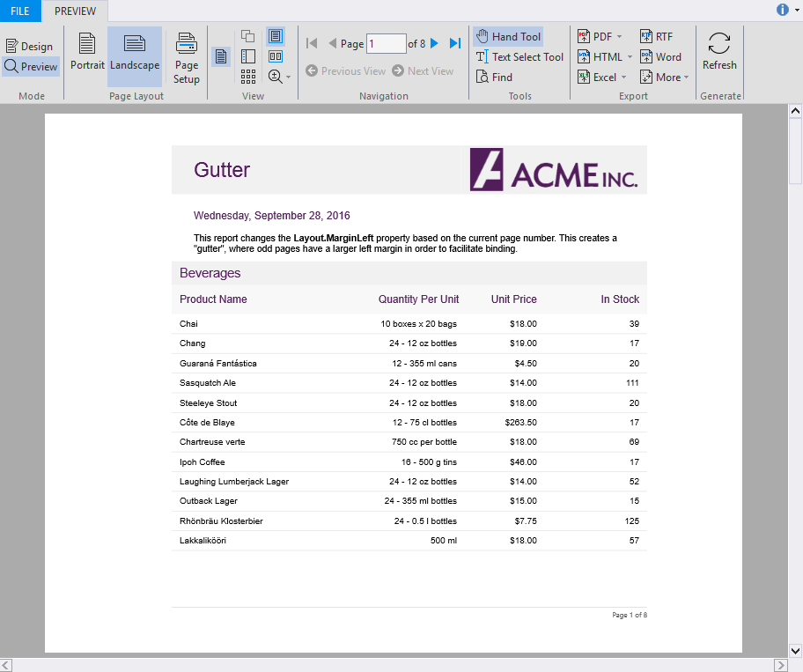Image resolution: width=803 pixels, height=672 pixels.
Task: Expand the PDF export dropdown arrow
Action: coord(619,37)
